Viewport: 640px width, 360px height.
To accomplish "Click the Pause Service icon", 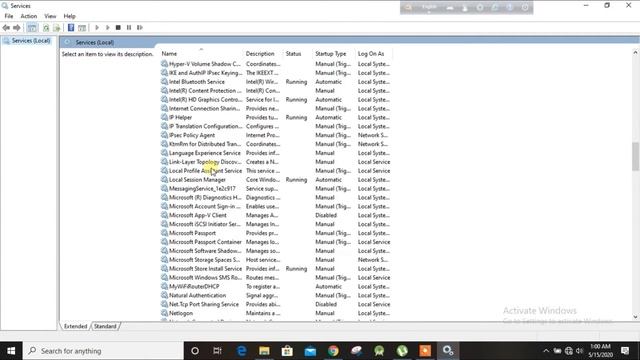I will click(129, 28).
